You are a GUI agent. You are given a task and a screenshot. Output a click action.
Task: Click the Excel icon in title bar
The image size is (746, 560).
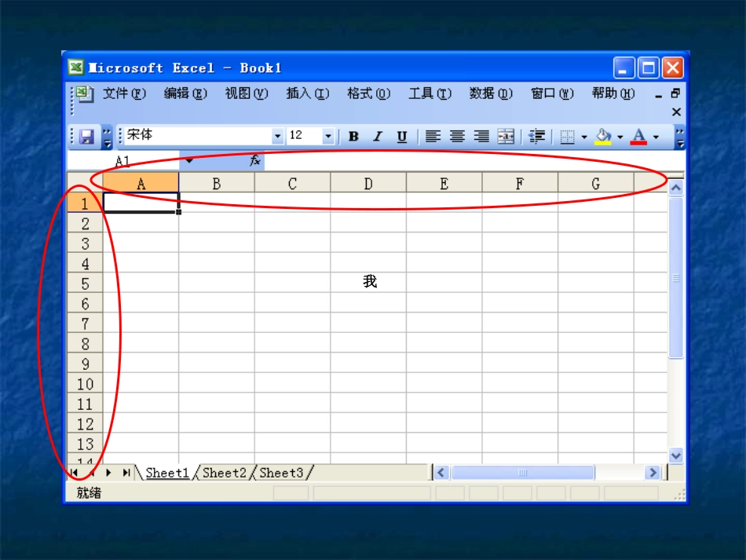pyautogui.click(x=75, y=68)
